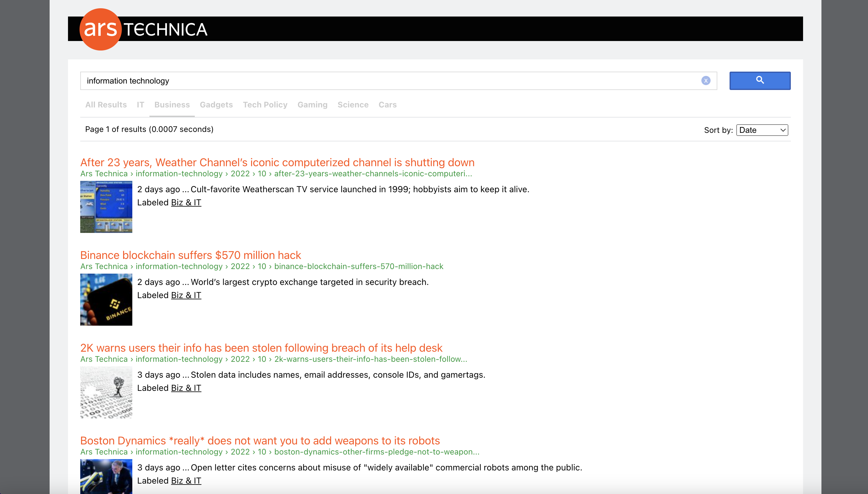
Task: Clear the search box with the x icon
Action: tap(705, 81)
